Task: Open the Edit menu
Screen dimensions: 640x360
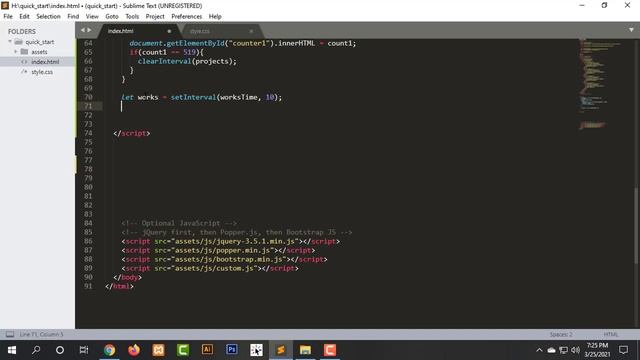Action: pos(24,16)
